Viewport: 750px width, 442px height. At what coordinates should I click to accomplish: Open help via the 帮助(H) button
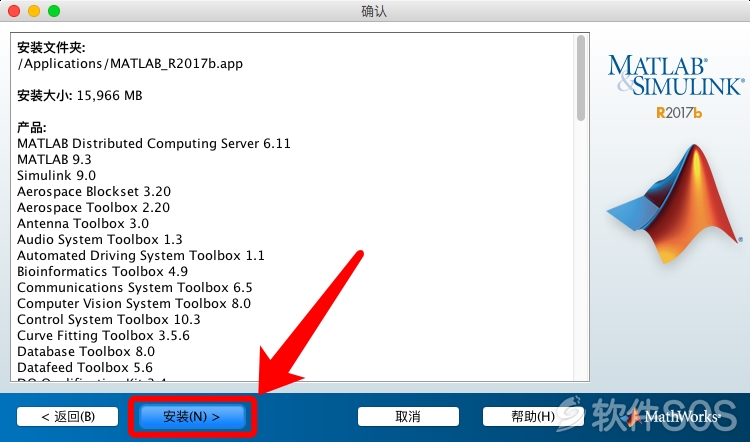(533, 416)
